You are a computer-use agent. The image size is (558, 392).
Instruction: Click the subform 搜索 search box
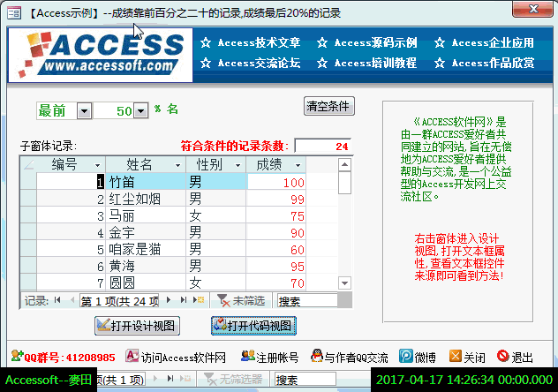click(x=307, y=301)
